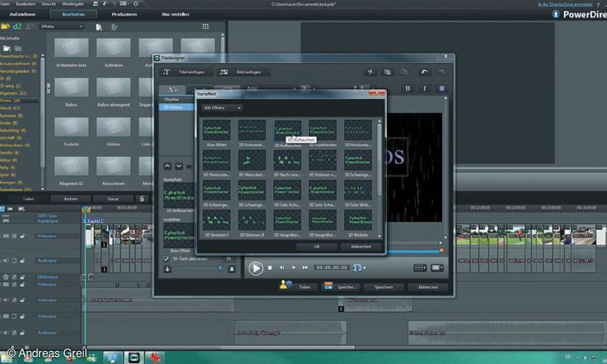Expand the Effekte library type dropdown
The height and width of the screenshot is (364, 607).
[x=62, y=26]
